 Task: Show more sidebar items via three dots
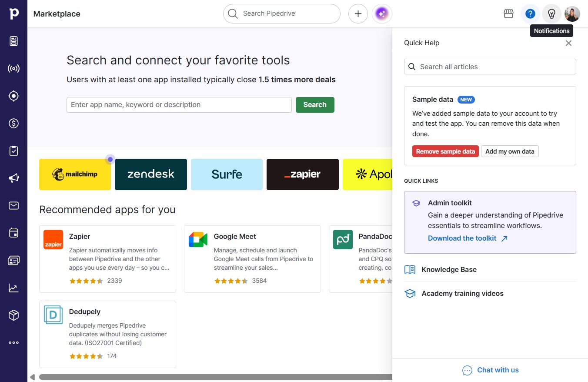pyautogui.click(x=14, y=343)
